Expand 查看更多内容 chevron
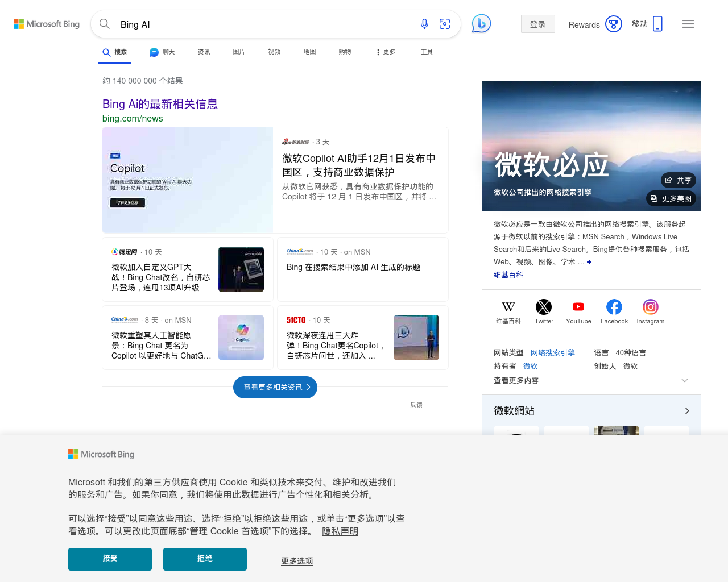Image resolution: width=728 pixels, height=582 pixels. click(x=685, y=380)
